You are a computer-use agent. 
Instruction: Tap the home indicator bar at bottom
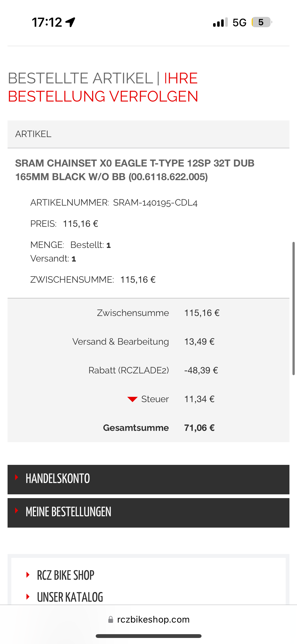pos(148,636)
